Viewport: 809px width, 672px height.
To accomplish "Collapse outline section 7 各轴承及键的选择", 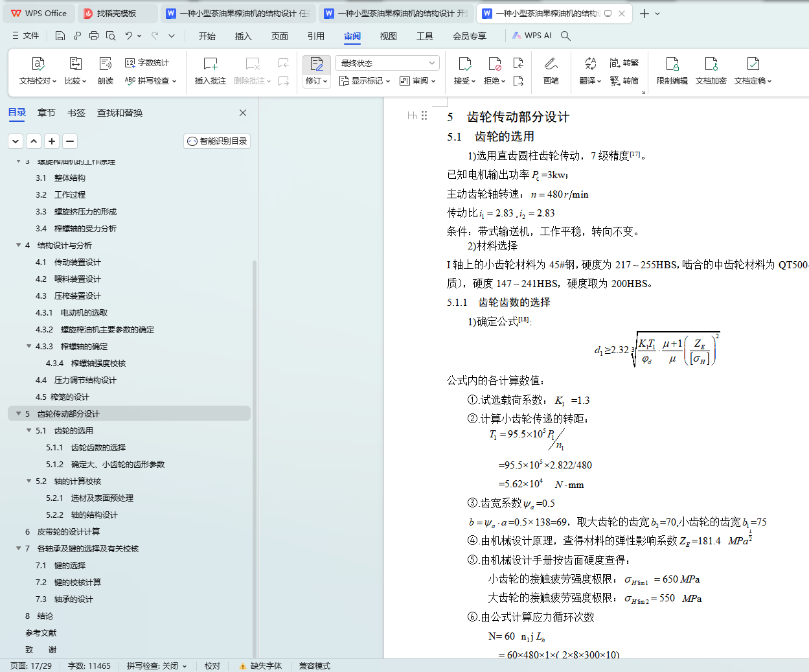I will pos(18,548).
